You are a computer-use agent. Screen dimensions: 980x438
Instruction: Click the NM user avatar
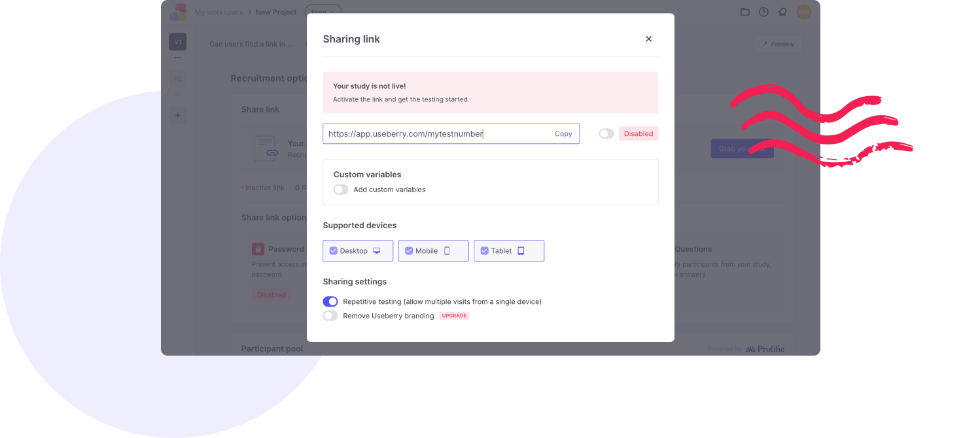[803, 11]
